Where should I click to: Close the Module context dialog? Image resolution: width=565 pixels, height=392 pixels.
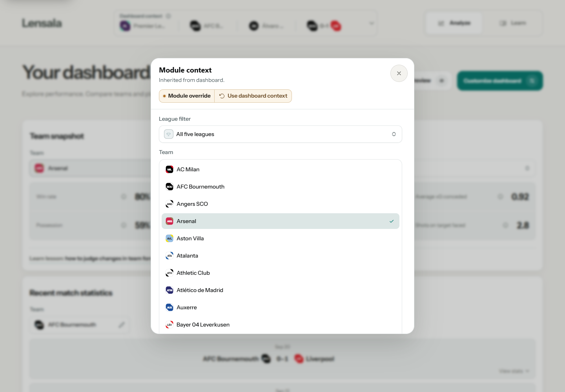point(399,73)
